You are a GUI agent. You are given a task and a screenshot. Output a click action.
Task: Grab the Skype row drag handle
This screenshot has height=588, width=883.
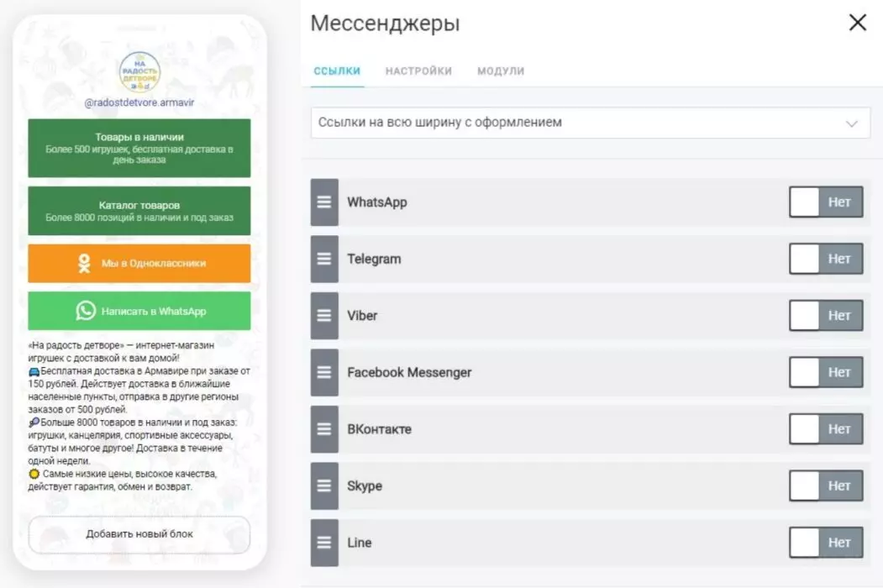coord(324,486)
